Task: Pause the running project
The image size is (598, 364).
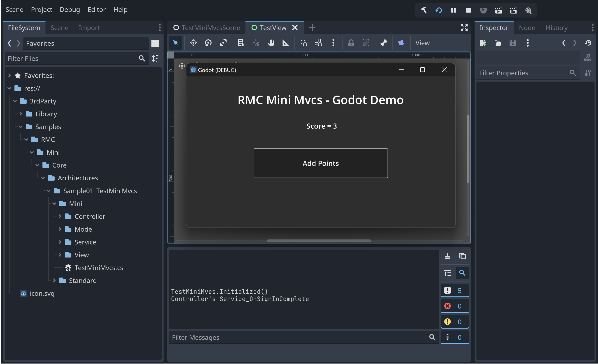Action: (x=454, y=10)
